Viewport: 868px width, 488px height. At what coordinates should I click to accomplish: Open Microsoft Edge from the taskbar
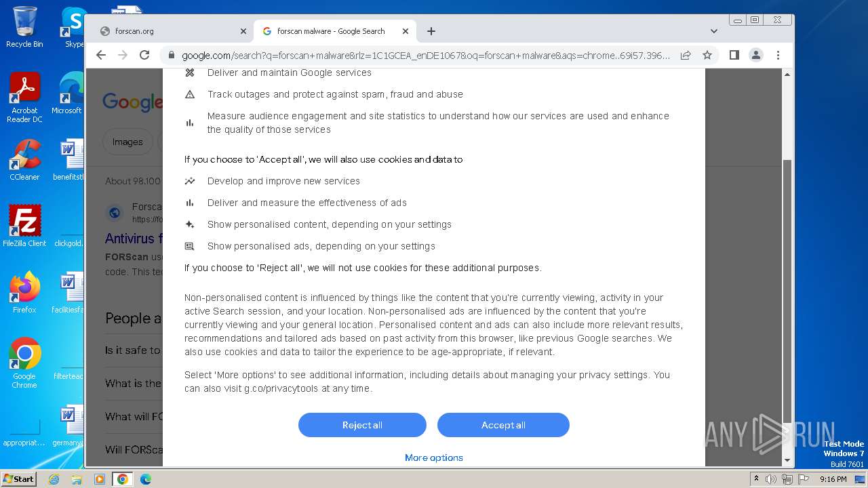tap(146, 479)
